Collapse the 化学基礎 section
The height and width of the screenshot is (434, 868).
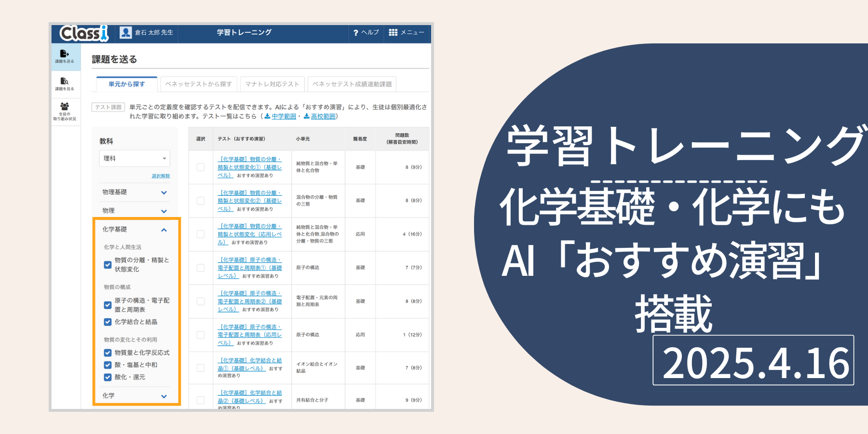coord(135,230)
